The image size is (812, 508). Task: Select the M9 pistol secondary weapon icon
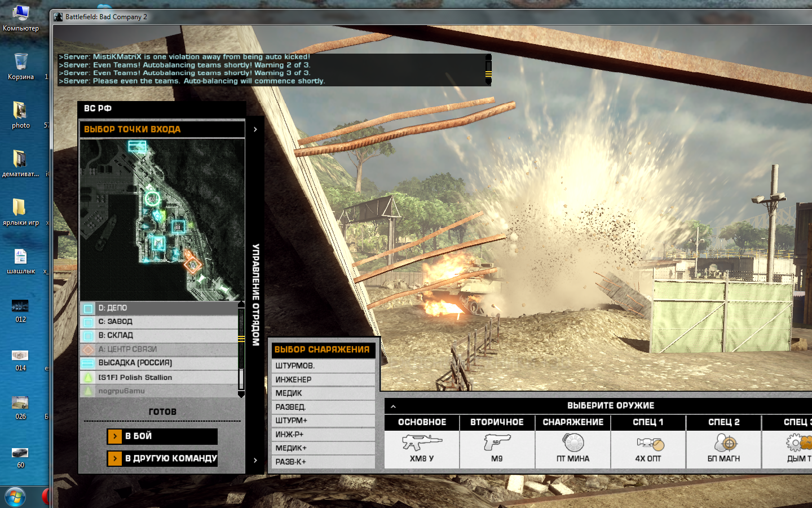(497, 443)
